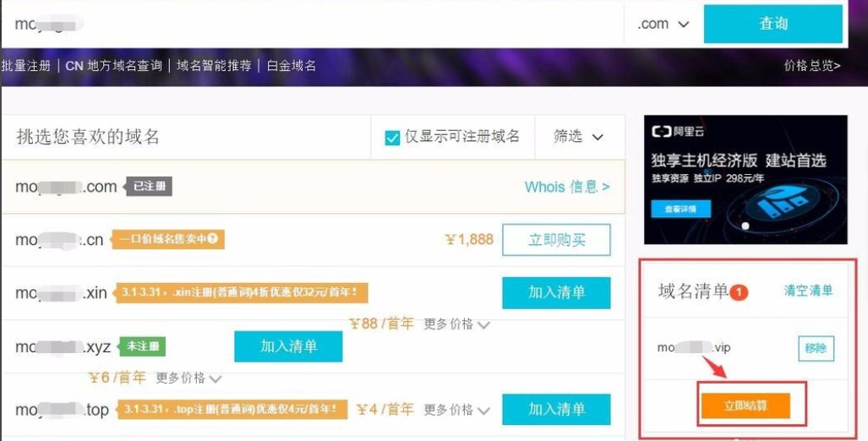Remove the .vip domain with 移除
Screen dimensions: 868x441
click(816, 348)
